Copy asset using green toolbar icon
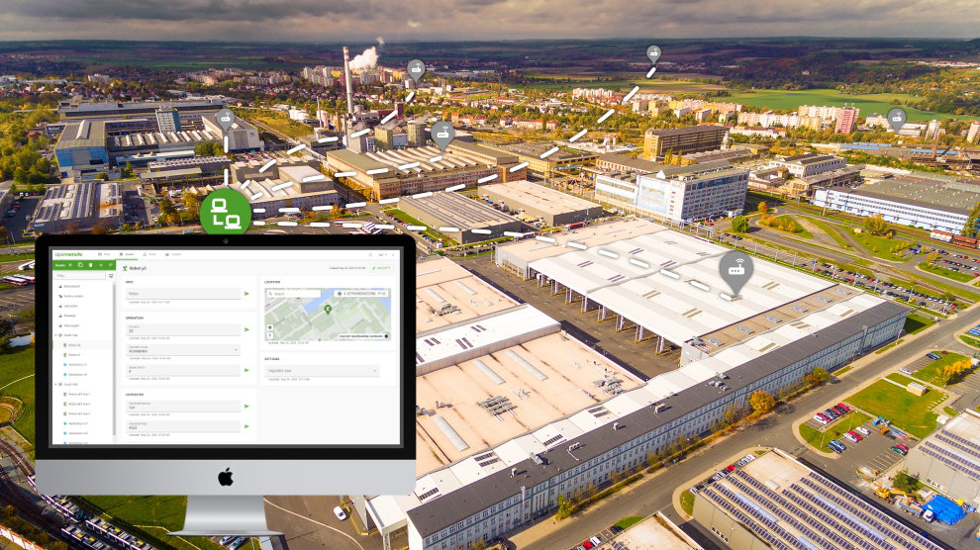Viewport: 980px width, 550px height. pyautogui.click(x=78, y=265)
